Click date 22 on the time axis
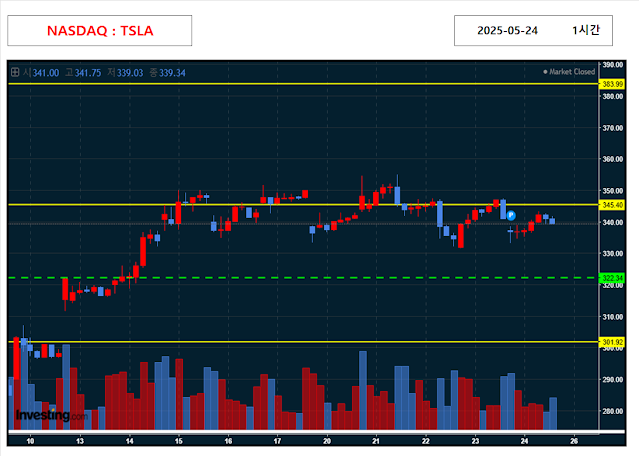The width and height of the screenshot is (639, 456). coord(425,441)
